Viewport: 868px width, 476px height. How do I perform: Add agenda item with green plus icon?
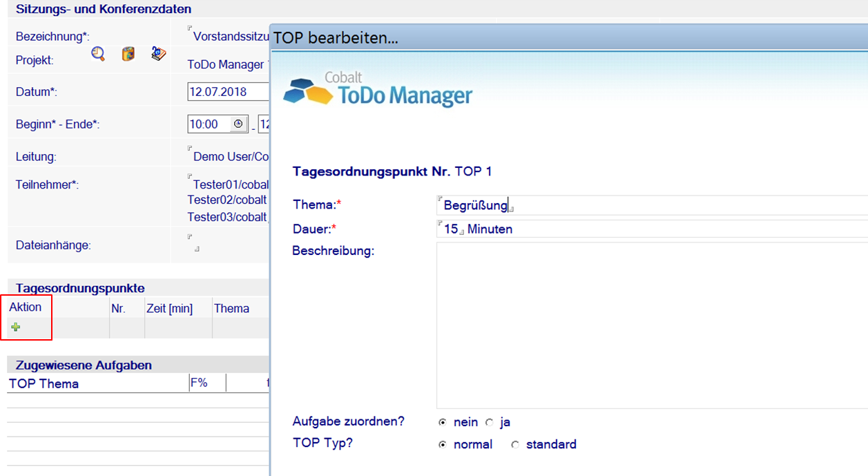tap(15, 327)
